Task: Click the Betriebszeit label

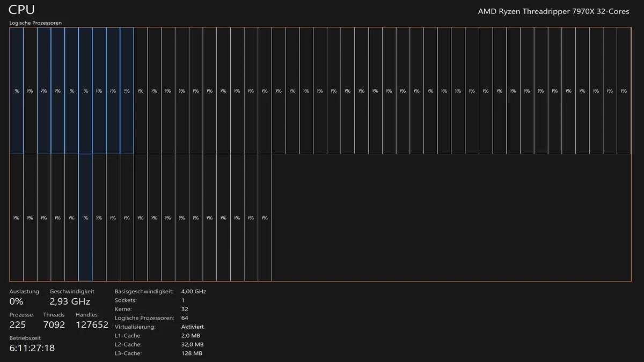Action: (25, 338)
